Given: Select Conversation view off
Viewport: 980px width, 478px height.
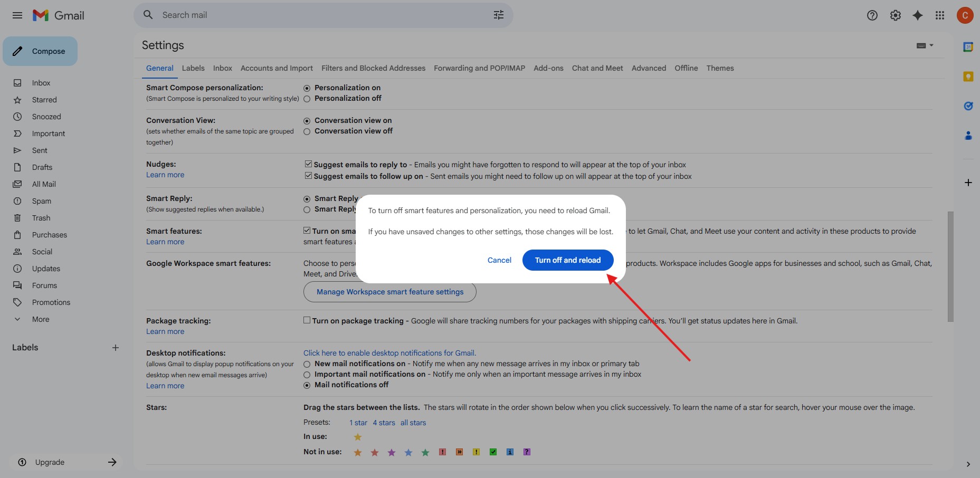Looking at the screenshot, I should click(307, 131).
